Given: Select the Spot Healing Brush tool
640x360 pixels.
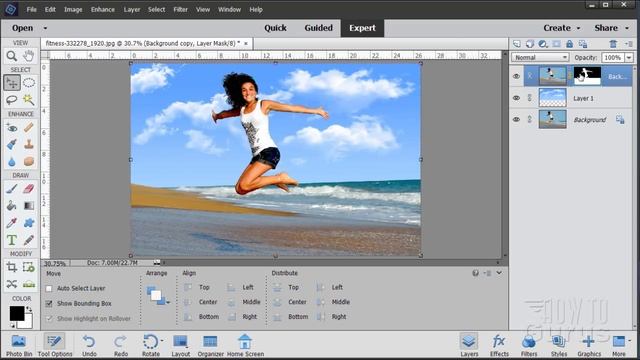Looking at the screenshot, I should point(29,128).
